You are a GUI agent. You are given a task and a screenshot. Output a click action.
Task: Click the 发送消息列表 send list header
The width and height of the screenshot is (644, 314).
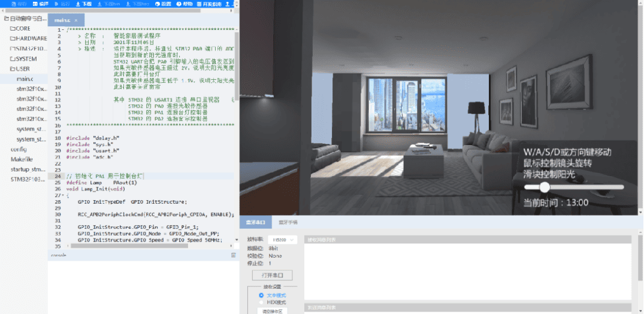(x=467, y=307)
